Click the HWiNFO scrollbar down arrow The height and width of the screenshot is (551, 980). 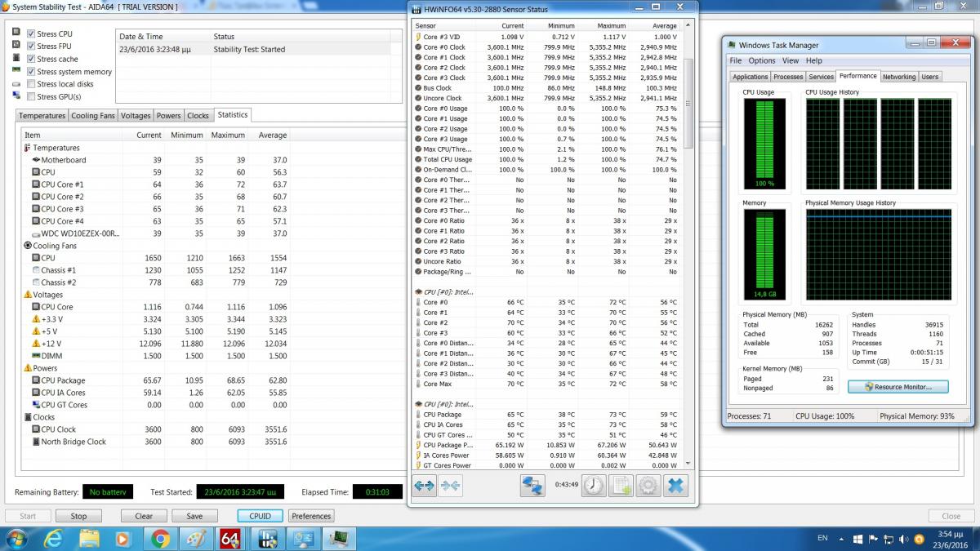688,463
